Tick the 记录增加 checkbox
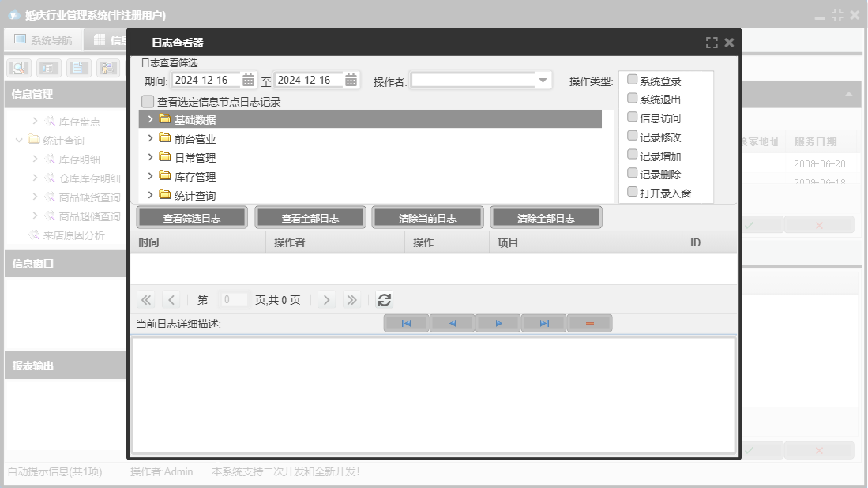Viewport: 868px width, 488px height. pyautogui.click(x=632, y=155)
